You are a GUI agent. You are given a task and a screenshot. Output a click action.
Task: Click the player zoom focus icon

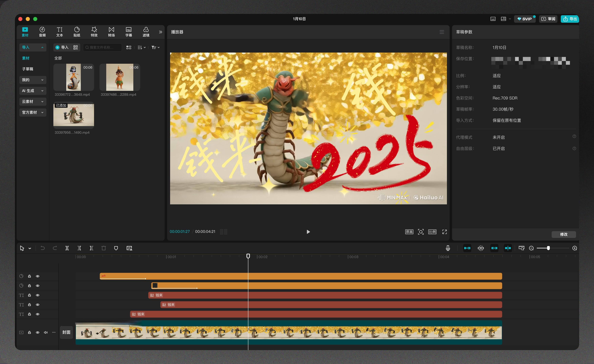coord(421,232)
